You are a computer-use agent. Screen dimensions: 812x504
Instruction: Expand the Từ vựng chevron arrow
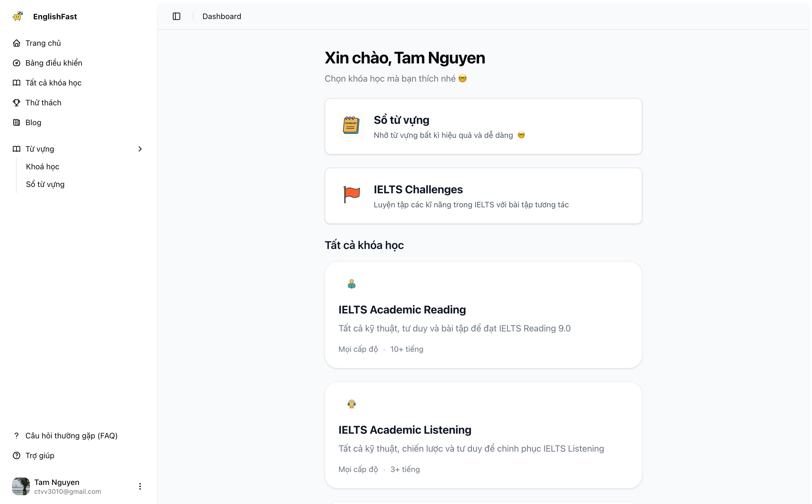pos(140,149)
